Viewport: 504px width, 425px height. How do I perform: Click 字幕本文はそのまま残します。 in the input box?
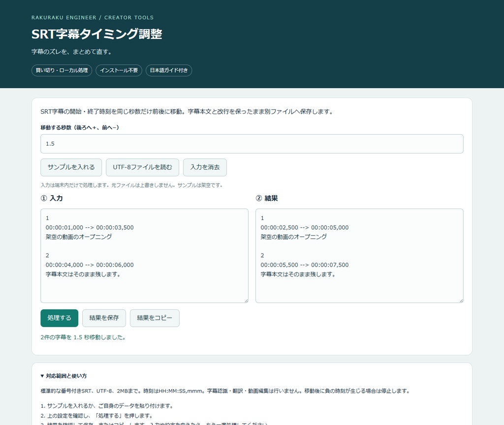pos(83,274)
